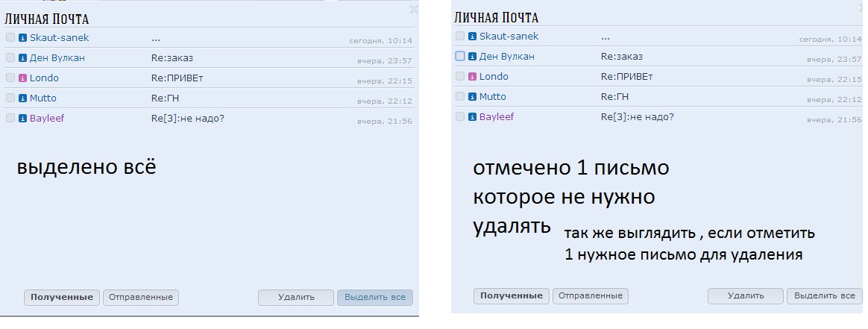Tick Mutto checkbox in left mail window
This screenshot has height=329, width=868.
[10, 98]
